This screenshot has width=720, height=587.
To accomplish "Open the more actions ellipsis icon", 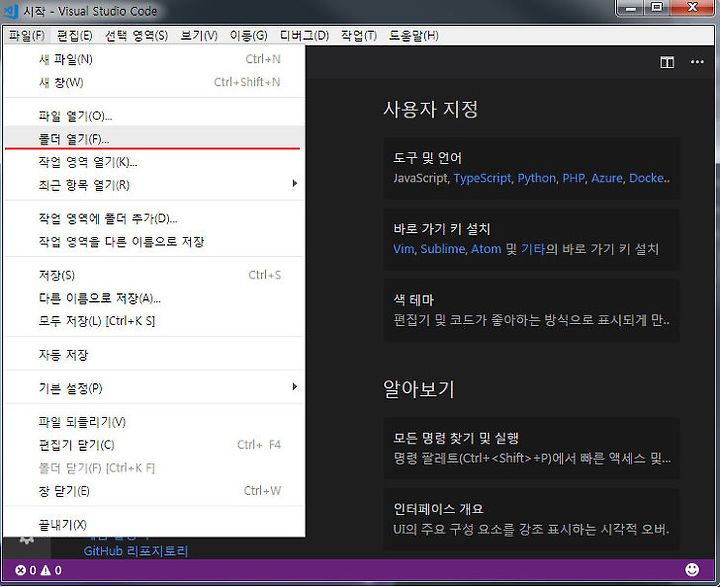I will 697,62.
